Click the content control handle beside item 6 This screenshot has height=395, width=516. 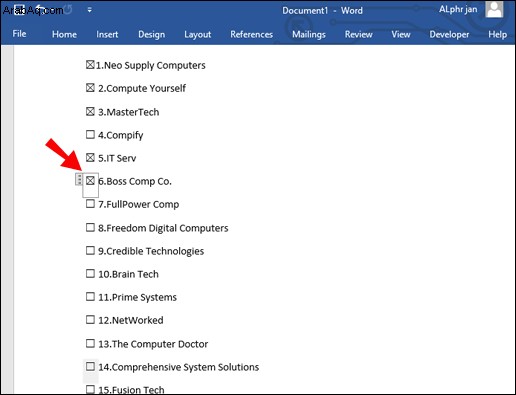tap(79, 179)
